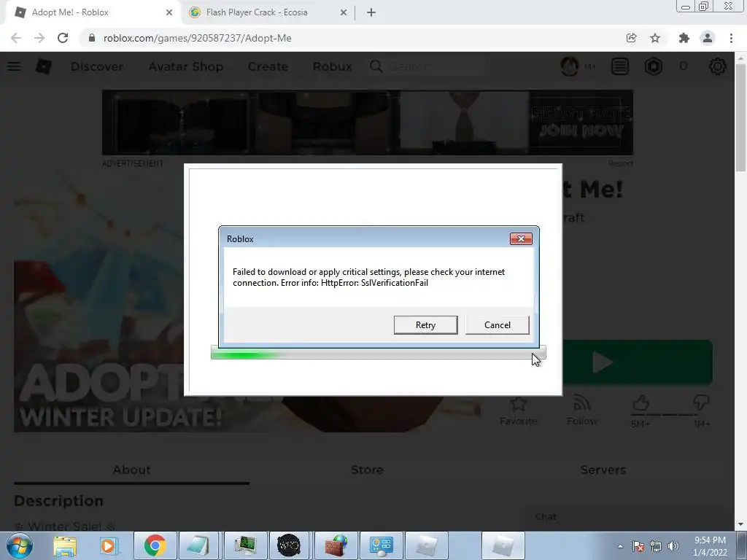Go forward in browser history
This screenshot has width=747, height=560.
tap(39, 38)
